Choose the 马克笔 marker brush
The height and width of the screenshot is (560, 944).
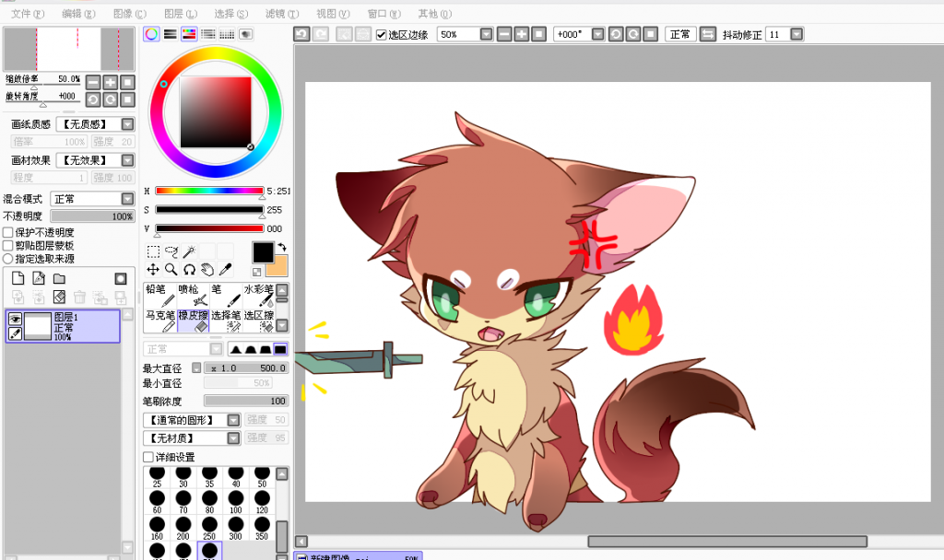tap(160, 321)
